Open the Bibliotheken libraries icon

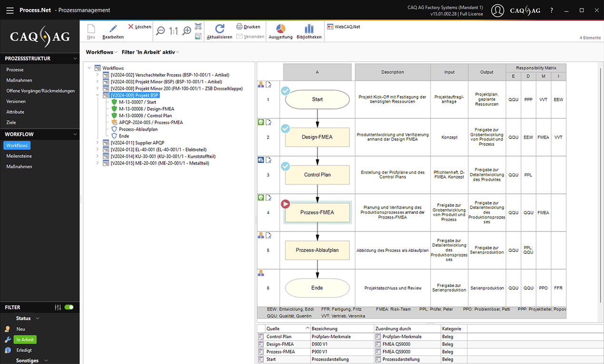[x=309, y=29]
